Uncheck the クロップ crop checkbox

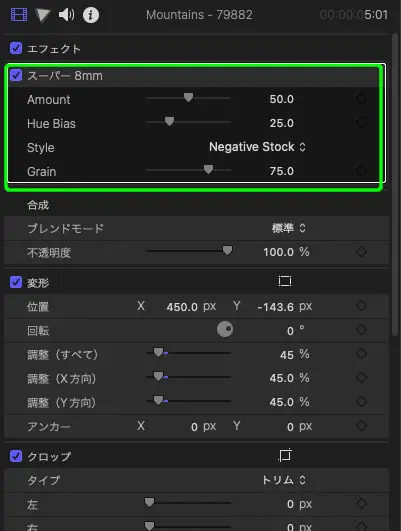coord(16,456)
